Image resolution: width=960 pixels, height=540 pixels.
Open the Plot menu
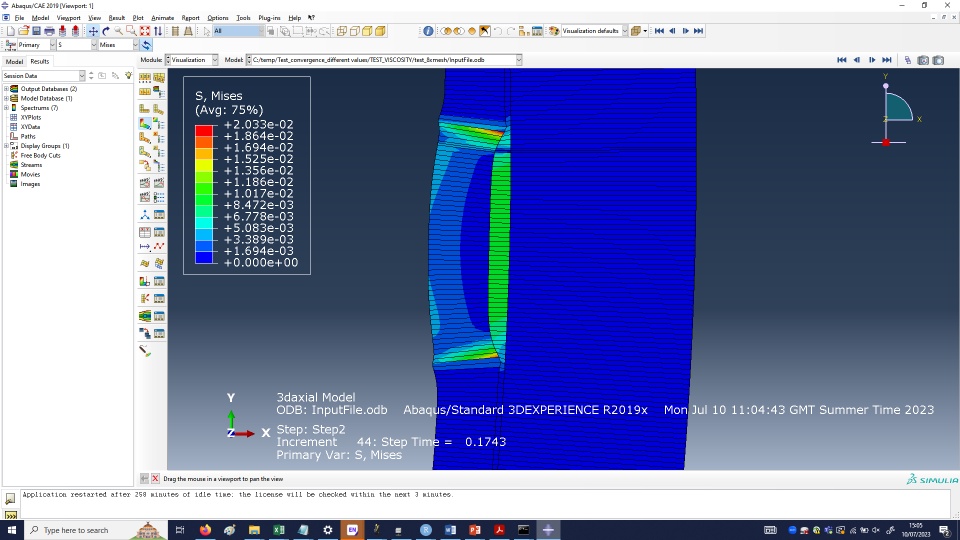tap(138, 18)
